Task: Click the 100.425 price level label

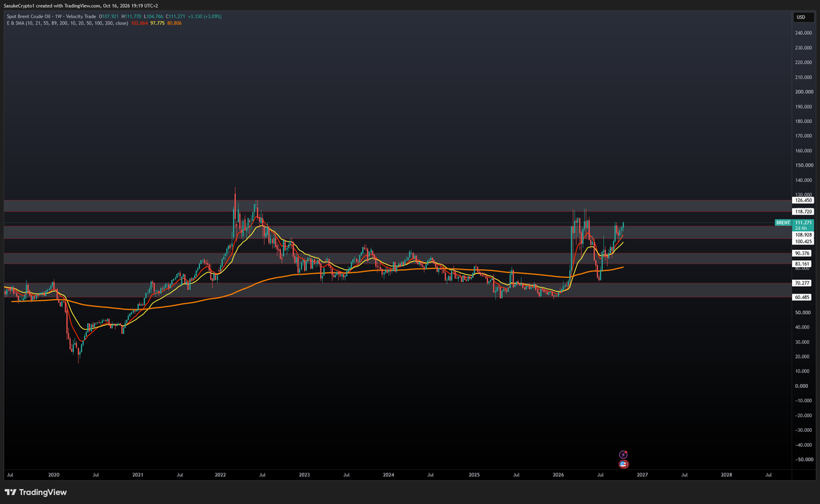Action: tap(804, 241)
